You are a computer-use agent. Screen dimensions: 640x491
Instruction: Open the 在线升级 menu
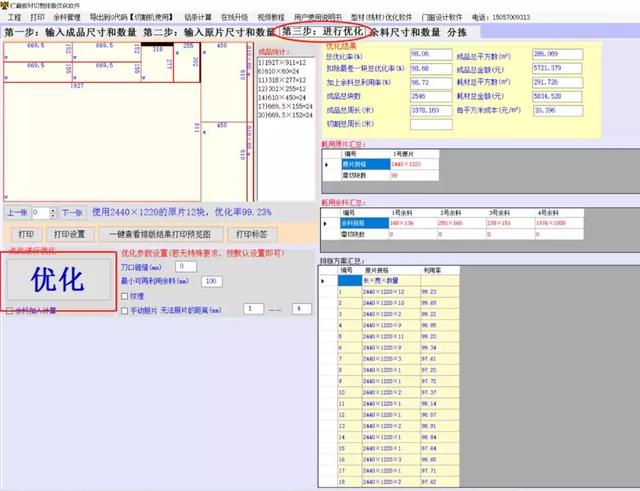tap(235, 18)
